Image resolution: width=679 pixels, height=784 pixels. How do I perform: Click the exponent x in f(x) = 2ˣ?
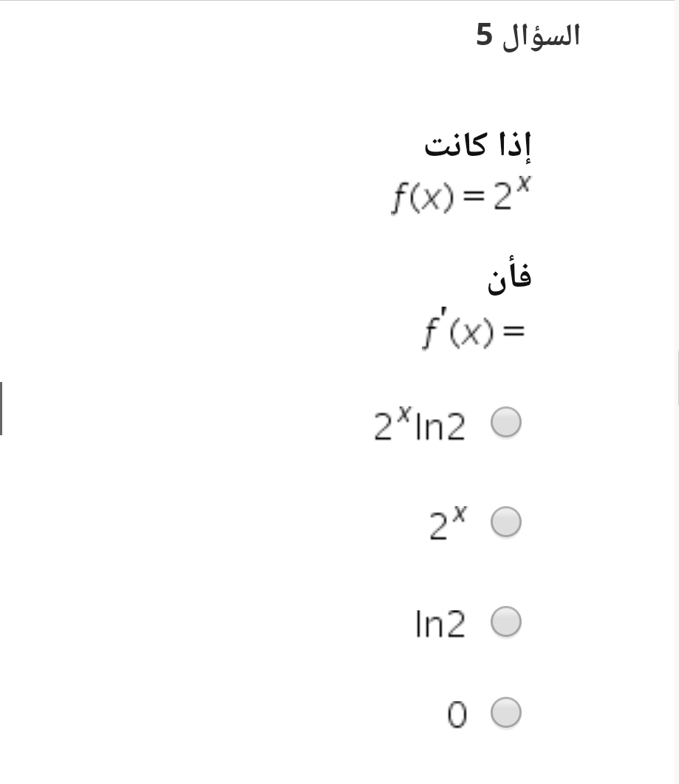tap(523, 184)
